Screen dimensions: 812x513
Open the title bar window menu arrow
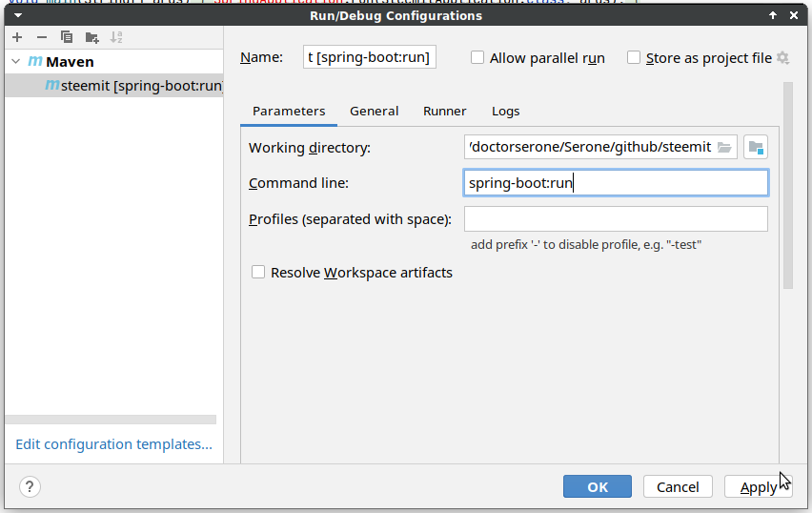click(17, 15)
